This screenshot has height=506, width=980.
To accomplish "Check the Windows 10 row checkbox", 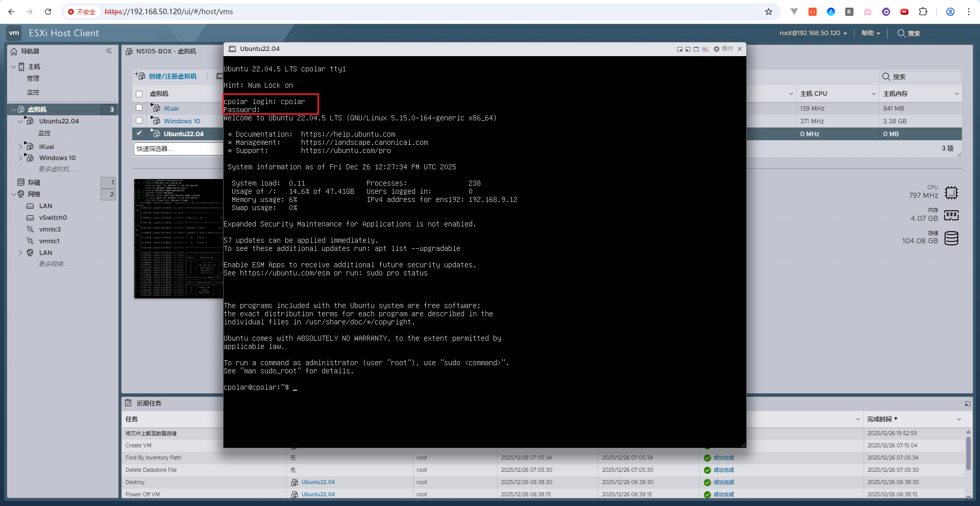I will [x=139, y=120].
